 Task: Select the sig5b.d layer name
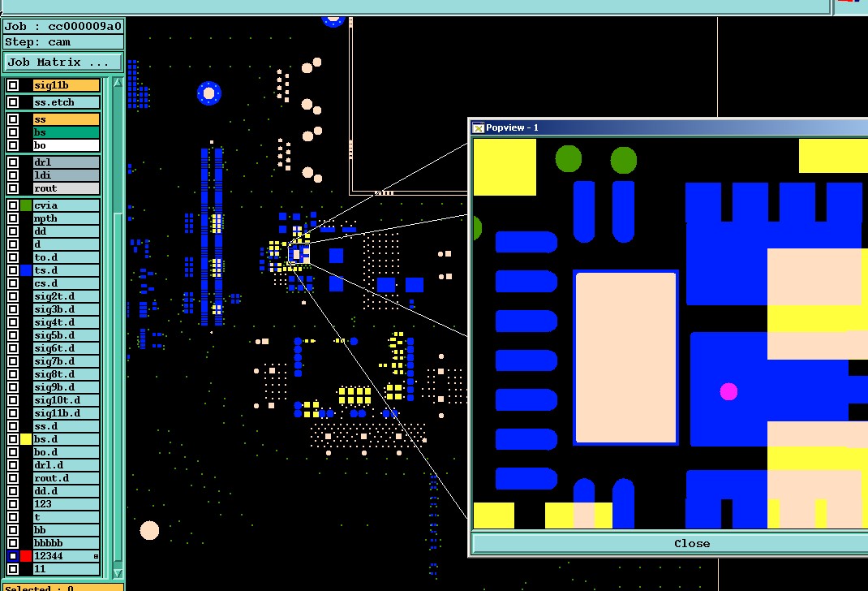(67, 335)
